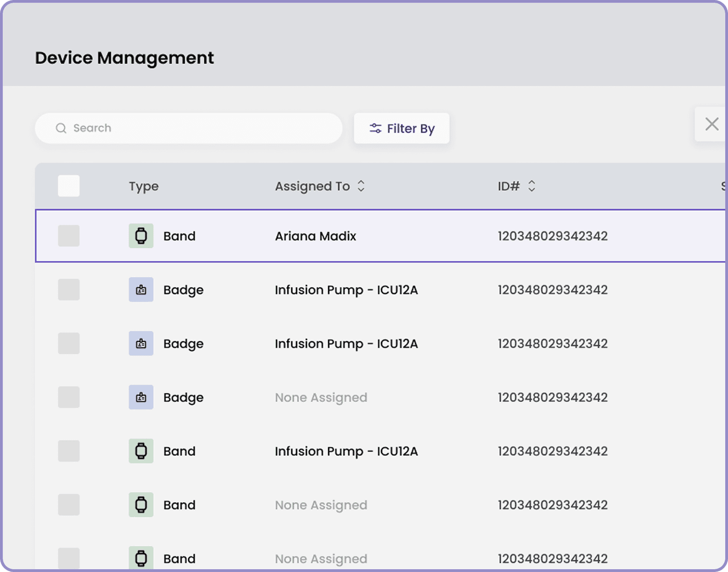Check the Badge row directly below Ariana Madix
The height and width of the screenshot is (572, 728).
click(x=69, y=290)
